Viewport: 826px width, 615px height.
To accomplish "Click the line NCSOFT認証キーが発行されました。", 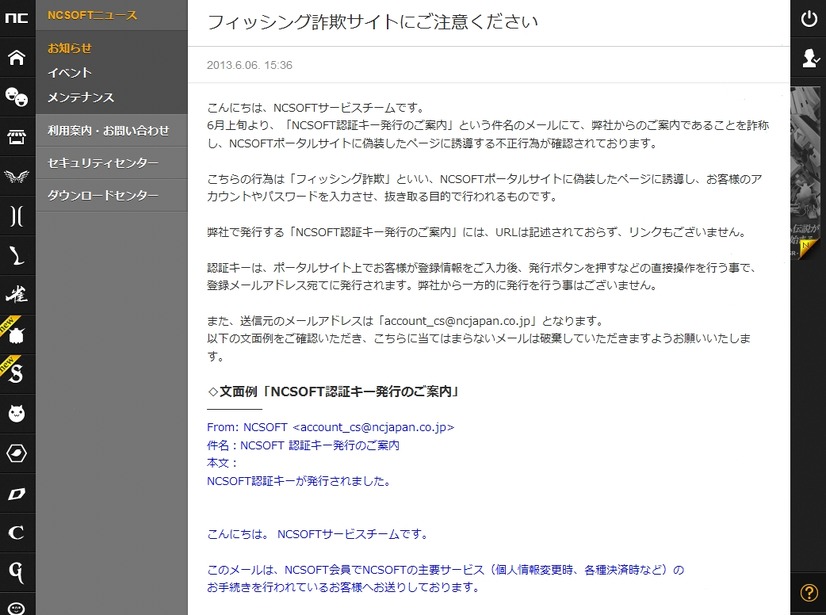I will (x=298, y=481).
